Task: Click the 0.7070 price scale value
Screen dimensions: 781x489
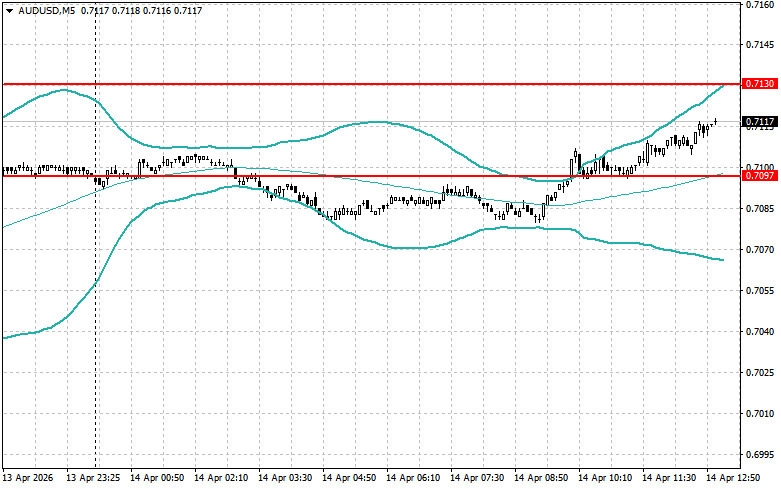Action: tap(760, 249)
